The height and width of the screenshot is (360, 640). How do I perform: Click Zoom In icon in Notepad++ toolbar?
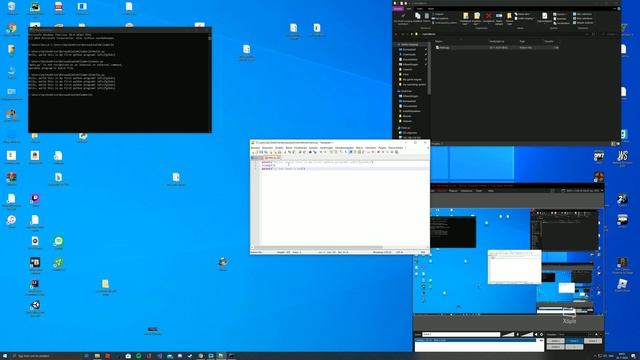point(321,152)
